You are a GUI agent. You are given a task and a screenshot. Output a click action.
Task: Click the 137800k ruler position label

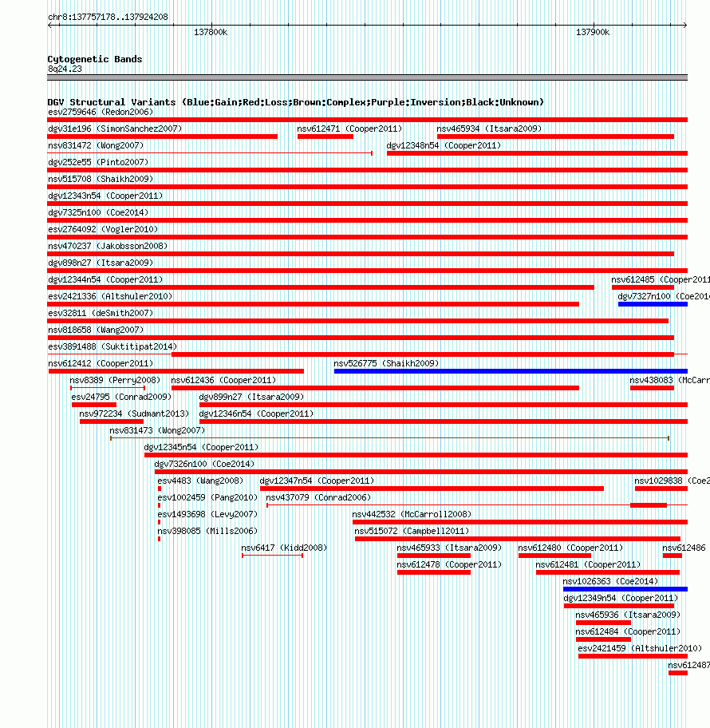point(211,32)
